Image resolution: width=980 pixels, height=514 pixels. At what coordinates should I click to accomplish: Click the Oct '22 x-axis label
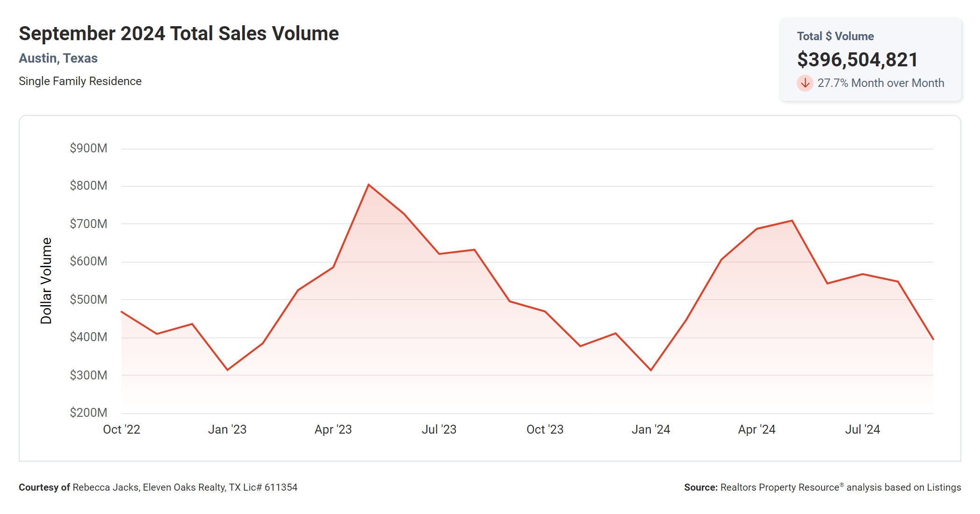(x=122, y=429)
